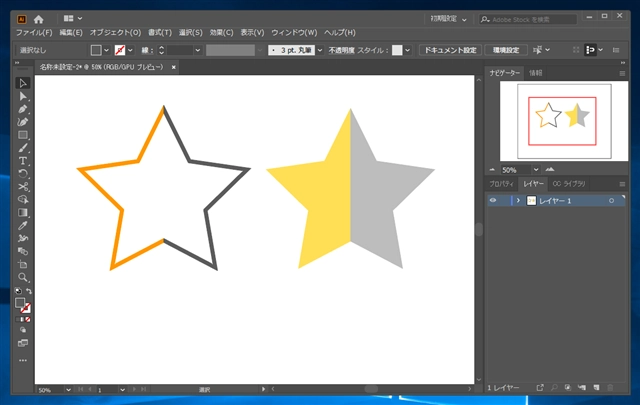This screenshot has width=640, height=405.
Task: Select the Rectangle tool
Action: coord(23,135)
